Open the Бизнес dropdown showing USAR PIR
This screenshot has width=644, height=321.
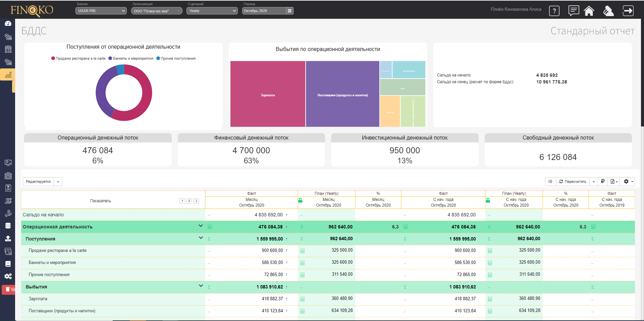tap(101, 11)
